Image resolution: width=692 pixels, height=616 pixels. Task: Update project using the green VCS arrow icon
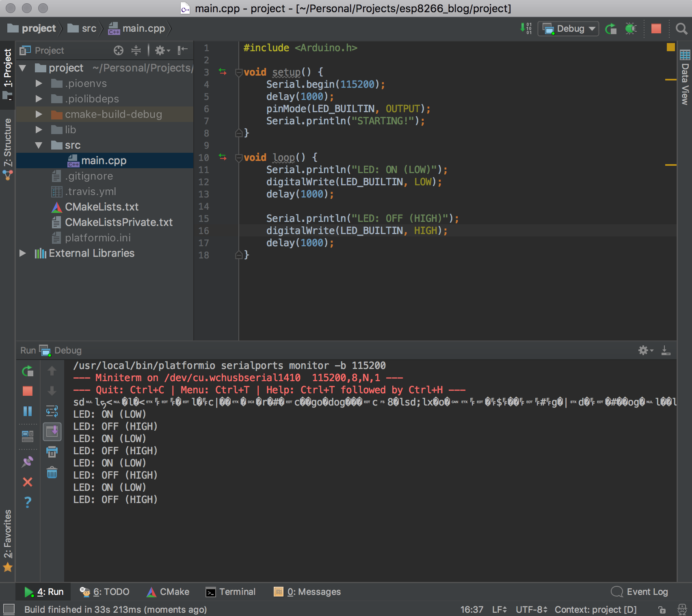tap(610, 28)
